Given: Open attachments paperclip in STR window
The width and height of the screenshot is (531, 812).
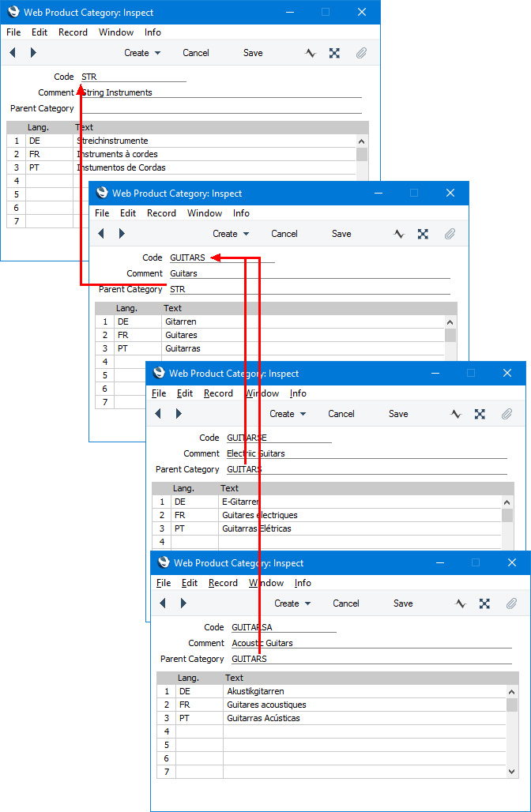Looking at the screenshot, I should (x=361, y=53).
